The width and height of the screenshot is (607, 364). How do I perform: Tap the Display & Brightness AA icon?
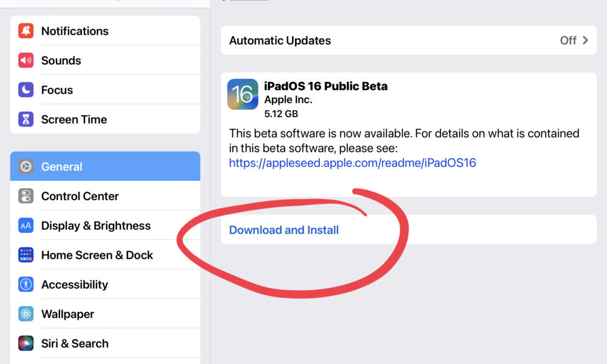point(26,226)
